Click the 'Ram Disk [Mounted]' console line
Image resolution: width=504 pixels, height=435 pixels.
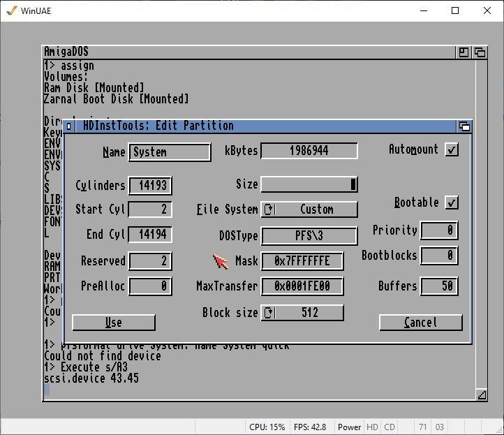94,87
